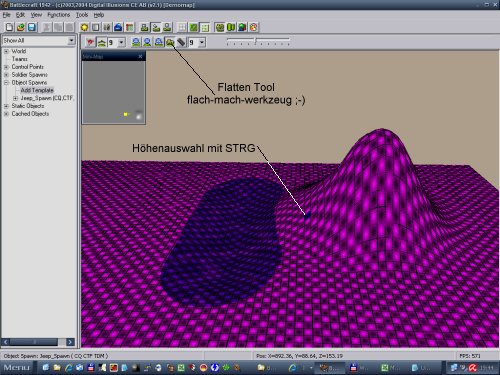Toggle the light wireframe grid icon
Screen dimensions: 500x375
(x=182, y=27)
